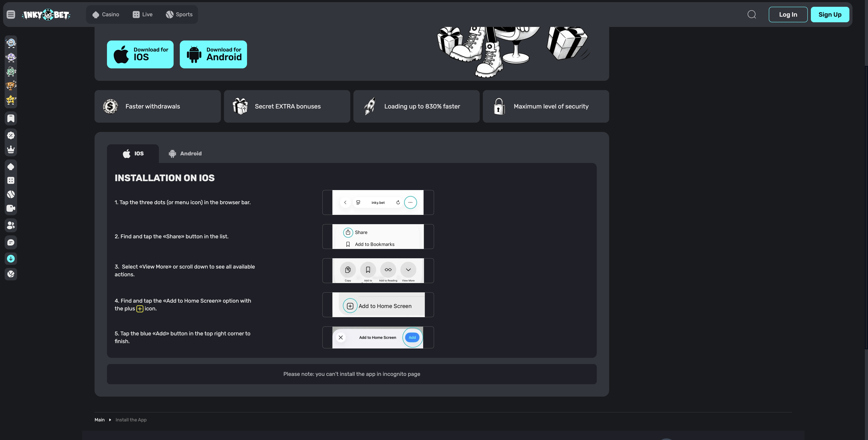Open the Sports menu item

(179, 15)
